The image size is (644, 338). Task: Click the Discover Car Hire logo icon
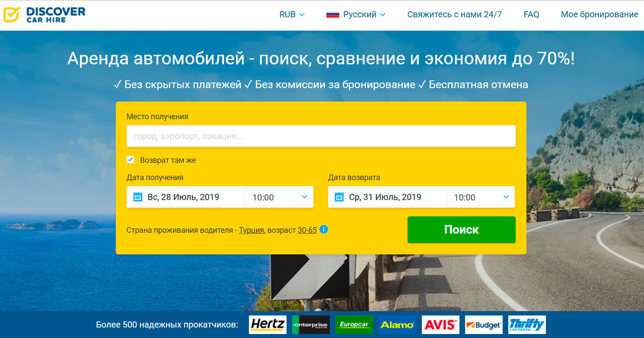pos(11,14)
